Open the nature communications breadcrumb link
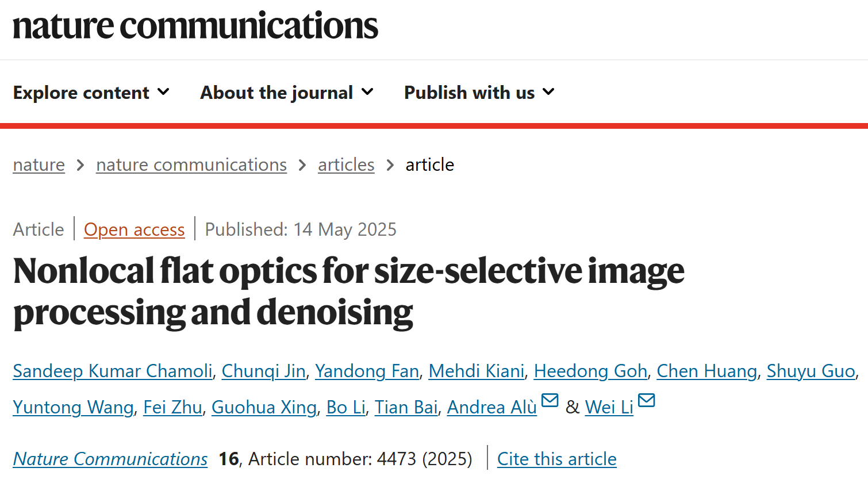Screen dimensions: 868x487 pos(191,165)
